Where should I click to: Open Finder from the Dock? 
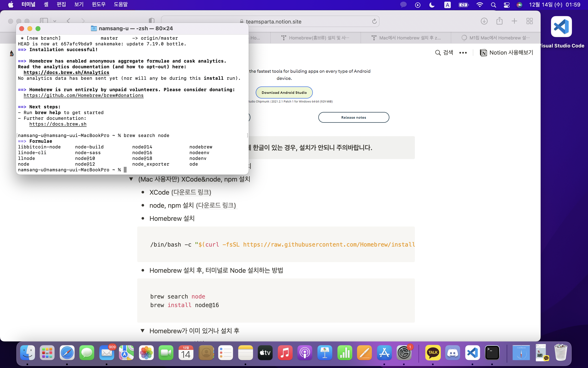(x=27, y=352)
